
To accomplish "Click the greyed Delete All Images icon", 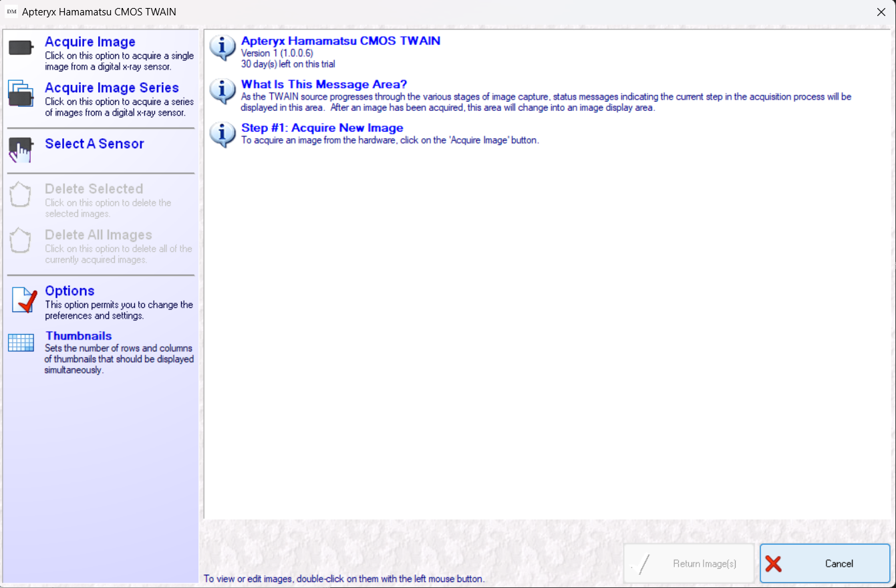I will (21, 241).
